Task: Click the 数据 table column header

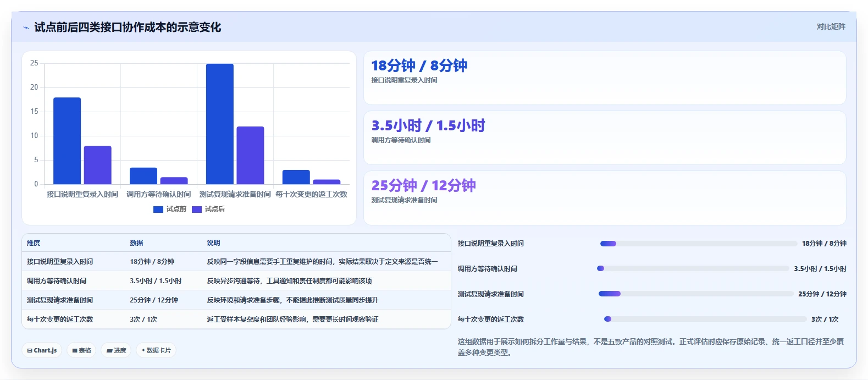Action: coord(136,243)
